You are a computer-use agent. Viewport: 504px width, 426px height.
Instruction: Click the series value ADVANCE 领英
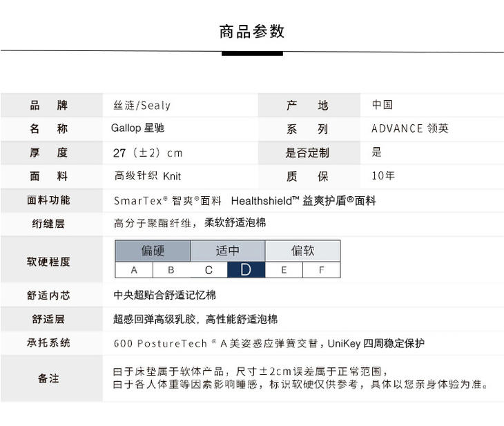(x=410, y=128)
